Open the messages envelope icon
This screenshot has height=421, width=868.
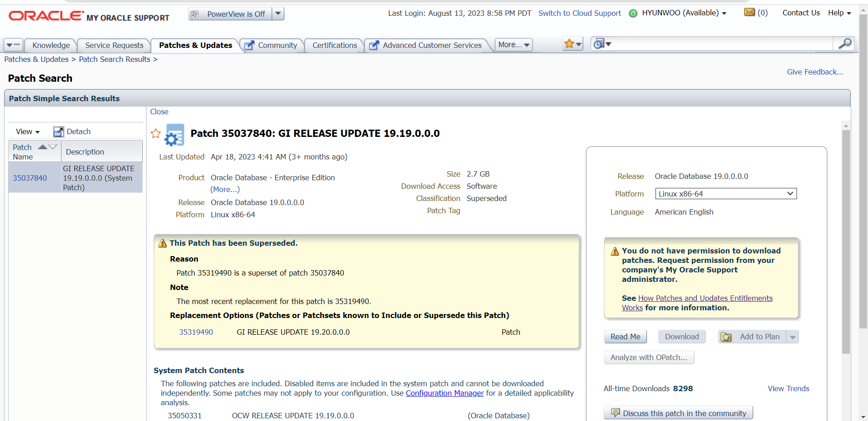750,12
